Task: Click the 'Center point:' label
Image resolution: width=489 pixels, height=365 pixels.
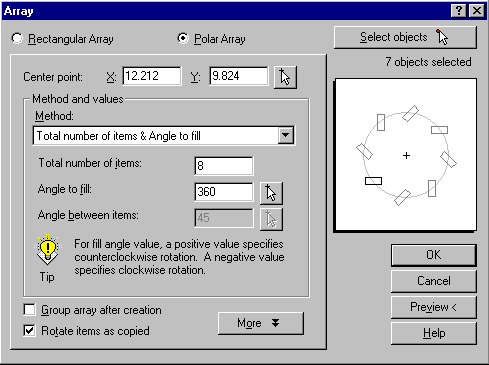Action: click(53, 77)
